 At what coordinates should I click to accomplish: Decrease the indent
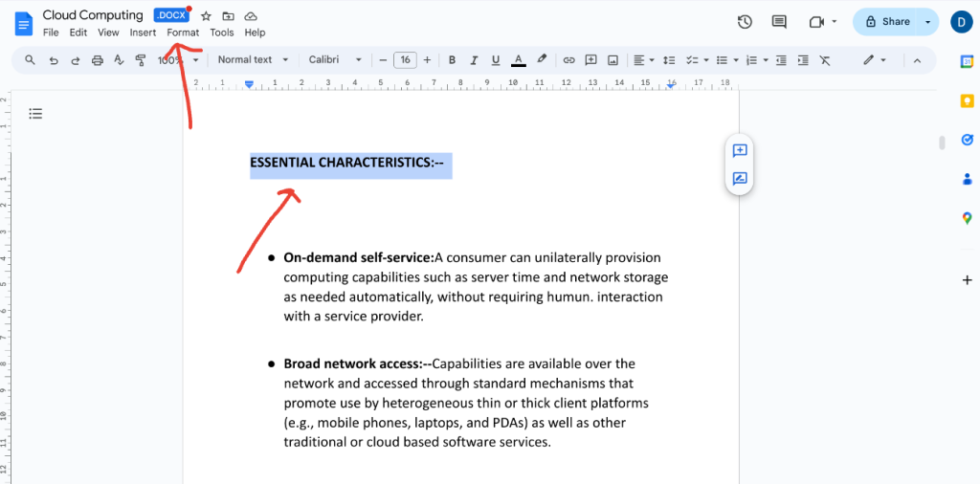(781, 60)
